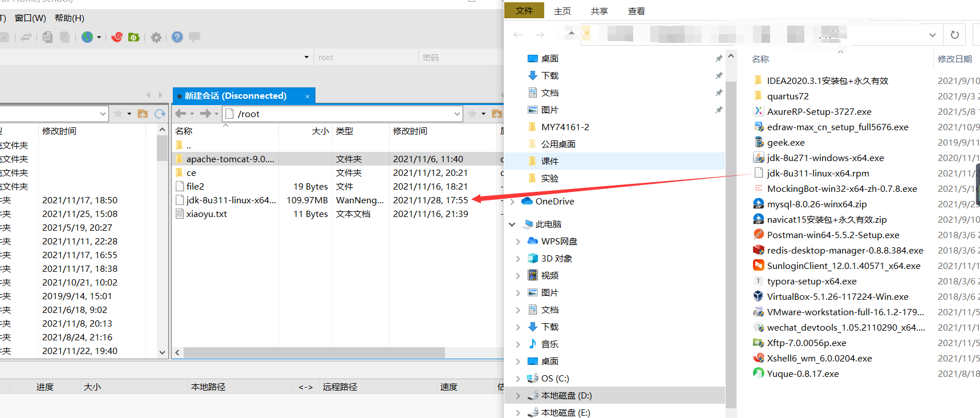Refresh the local pane with blue arrow icon
Screen dimensions: 980x418
tap(160, 114)
